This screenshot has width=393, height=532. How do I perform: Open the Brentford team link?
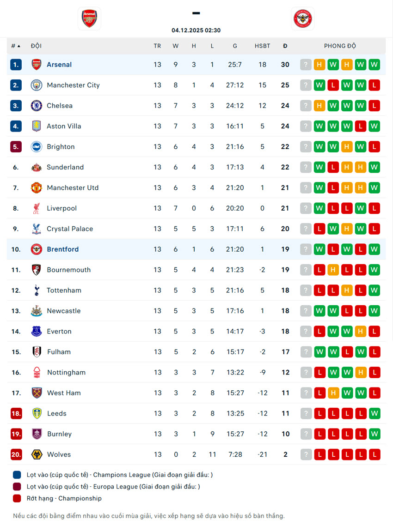tap(62, 249)
